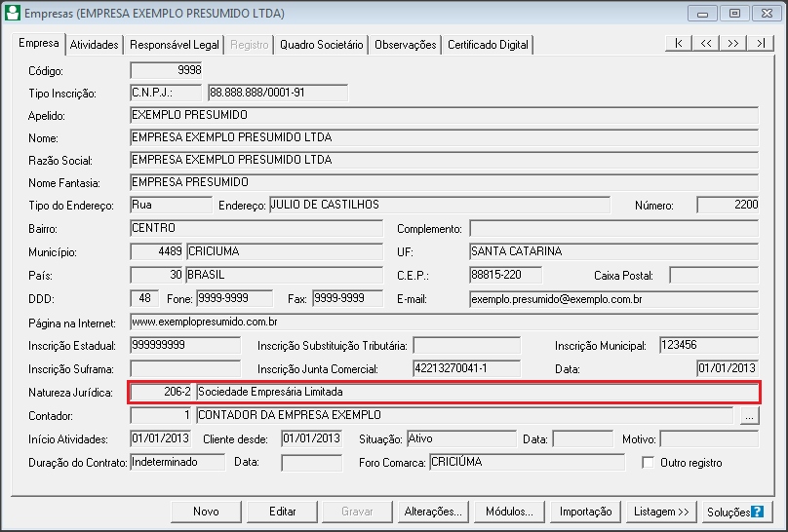Click the empty Inscrição Substituição Tributária field
The width and height of the screenshot is (788, 532).
click(x=467, y=345)
